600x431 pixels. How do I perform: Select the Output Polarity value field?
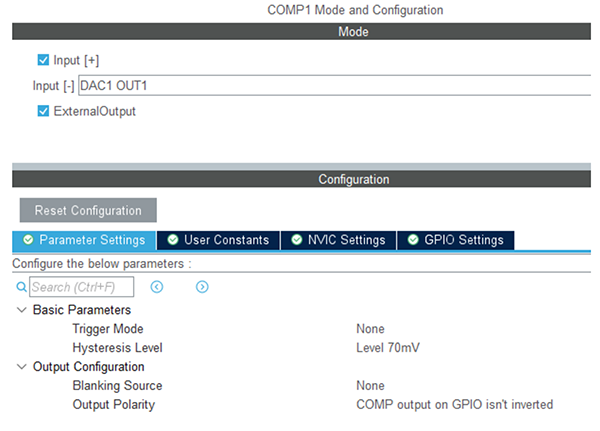click(454, 405)
